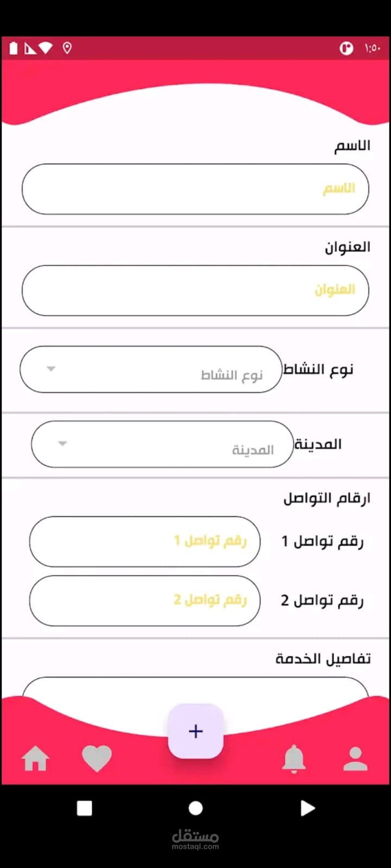The height and width of the screenshot is (868, 391).
Task: Click the رقم تواصل 1 input field
Action: pos(144,541)
